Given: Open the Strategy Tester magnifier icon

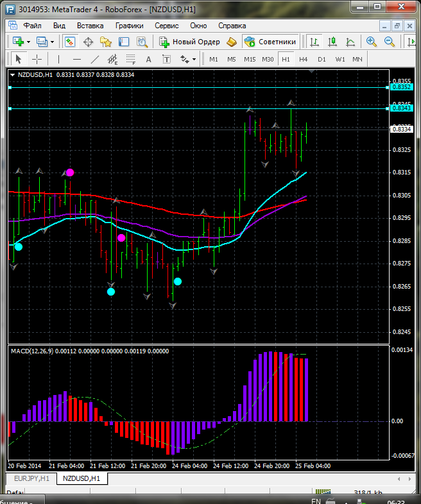Looking at the screenshot, I should [142, 42].
